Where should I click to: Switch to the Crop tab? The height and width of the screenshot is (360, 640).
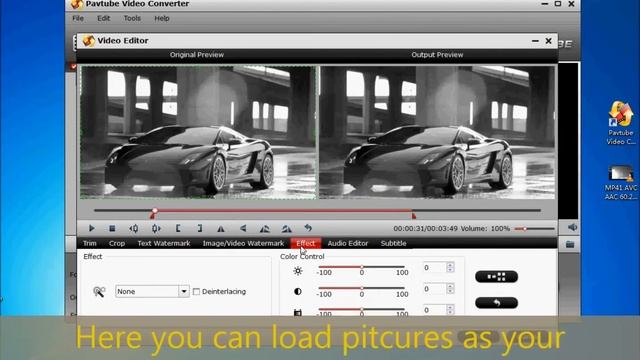coord(117,243)
